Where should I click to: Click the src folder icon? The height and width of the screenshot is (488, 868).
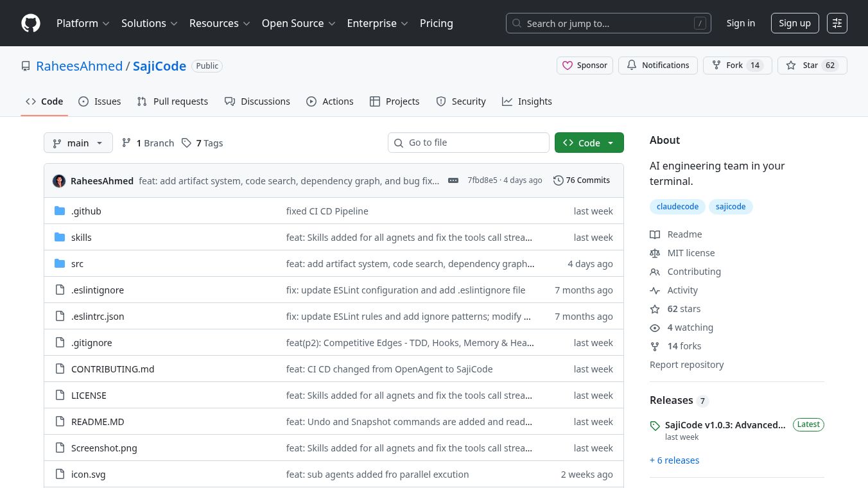[60, 263]
